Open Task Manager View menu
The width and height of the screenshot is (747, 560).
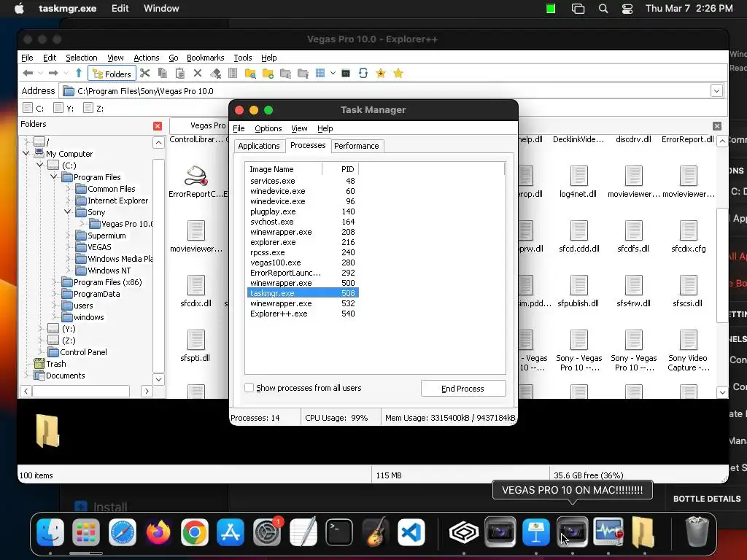tap(299, 128)
